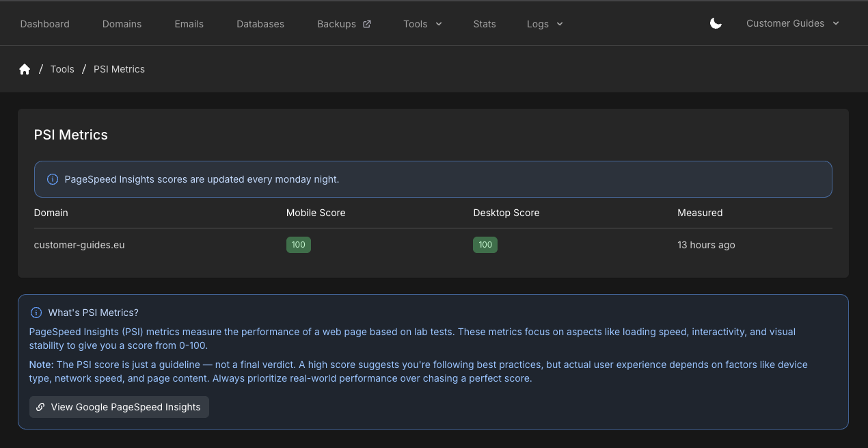Click the Tools breadcrumb link
Image resolution: width=868 pixels, height=448 pixels.
[x=62, y=69]
